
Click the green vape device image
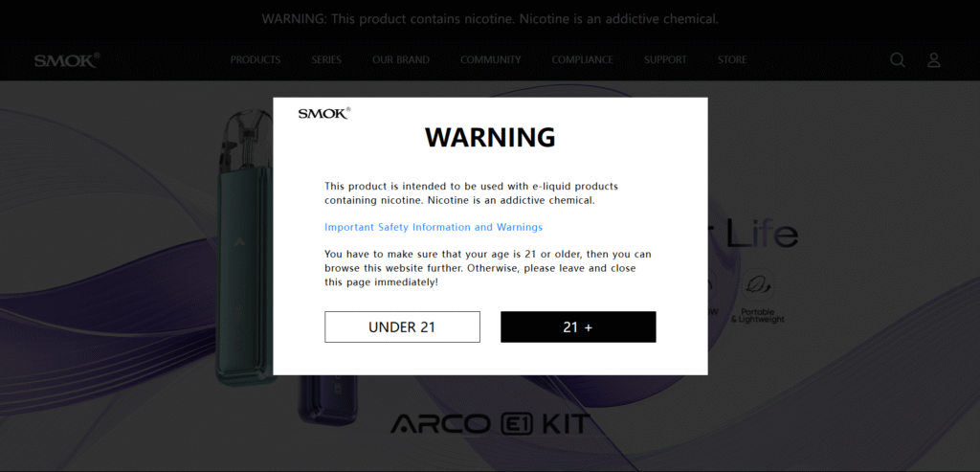244,247
